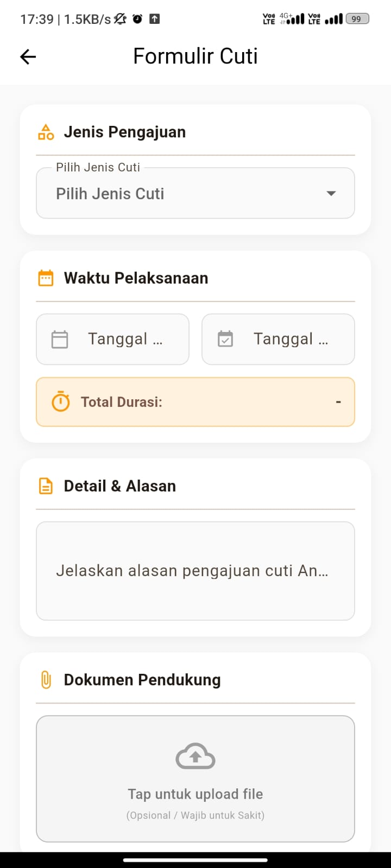Image resolution: width=391 pixels, height=868 pixels.
Task: Click the shapes icon beside Jenis Pengajuan
Action: click(46, 131)
